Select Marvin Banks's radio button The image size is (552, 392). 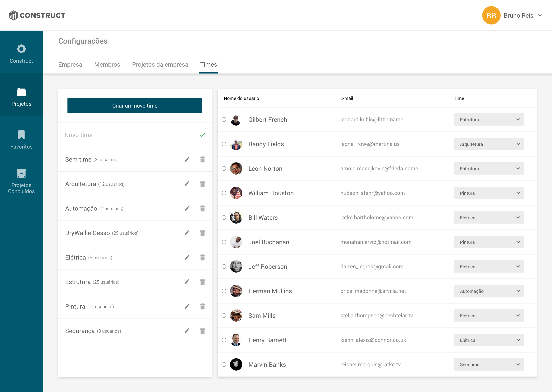point(224,364)
